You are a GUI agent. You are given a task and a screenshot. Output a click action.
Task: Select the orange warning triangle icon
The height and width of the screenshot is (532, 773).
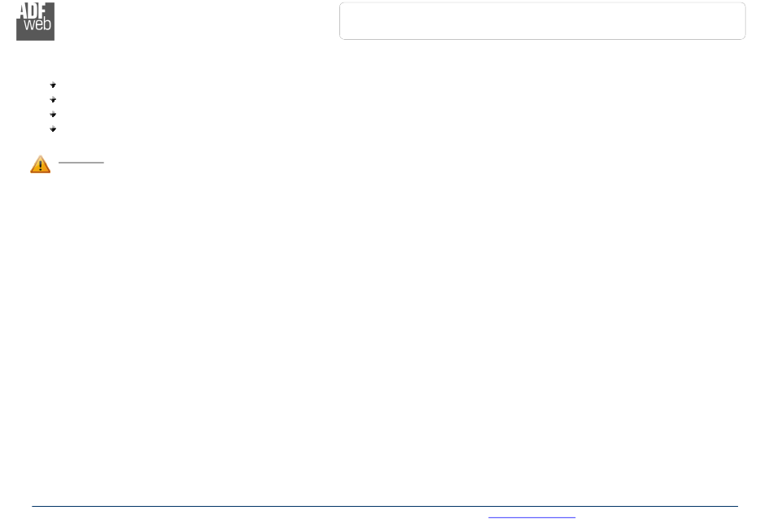click(x=41, y=164)
